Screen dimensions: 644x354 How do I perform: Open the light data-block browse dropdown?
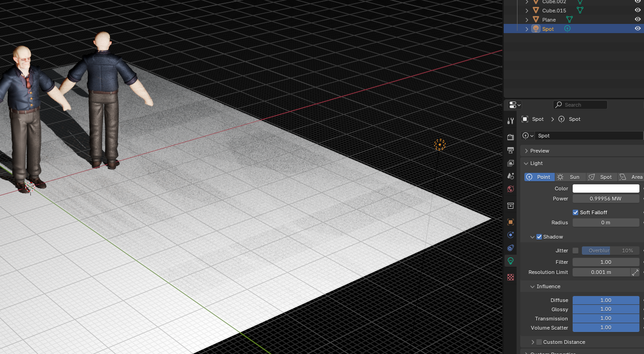[x=528, y=136]
